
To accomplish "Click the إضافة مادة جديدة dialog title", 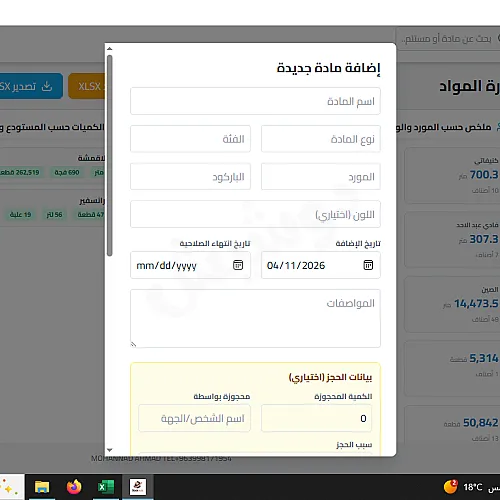I will pyautogui.click(x=328, y=68).
